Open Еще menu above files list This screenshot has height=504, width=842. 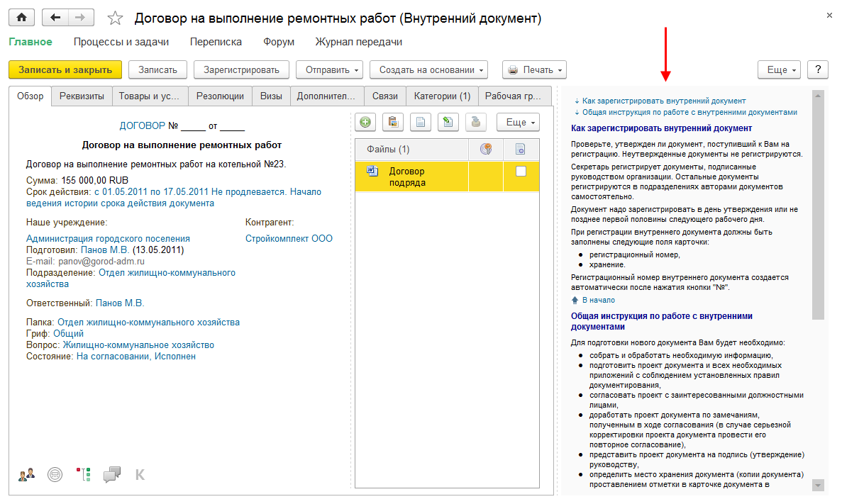[x=519, y=123]
